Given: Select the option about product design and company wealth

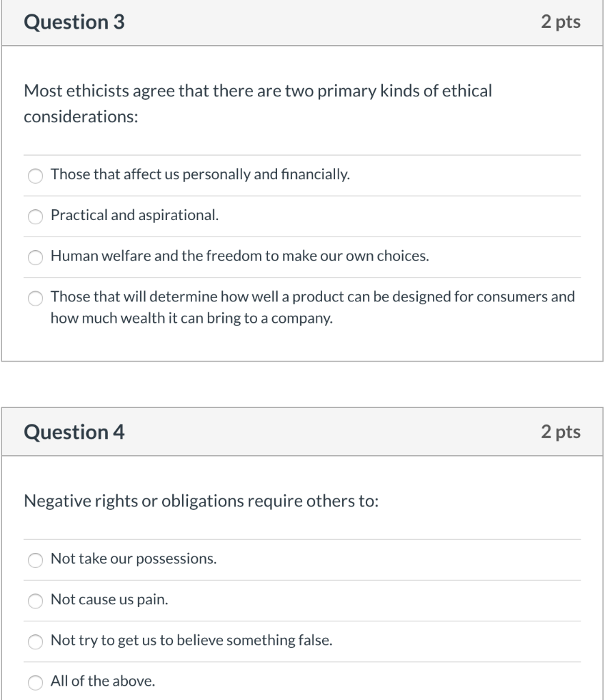Looking at the screenshot, I should coord(36,299).
